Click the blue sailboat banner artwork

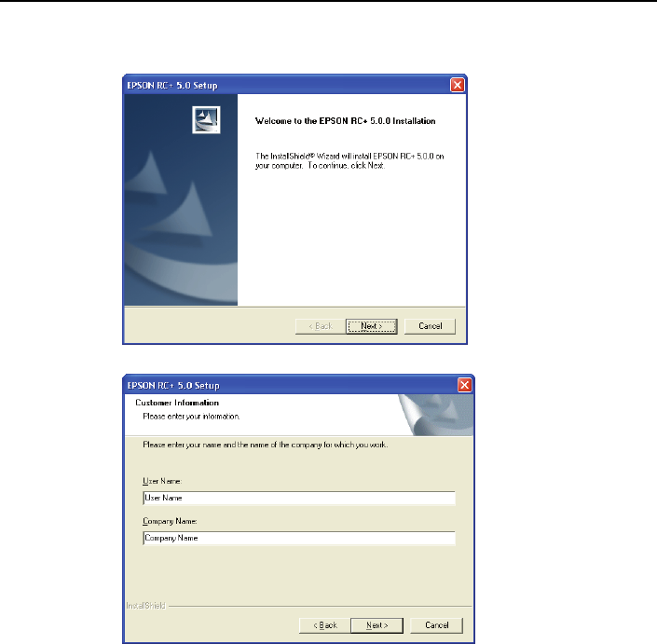tap(181, 199)
